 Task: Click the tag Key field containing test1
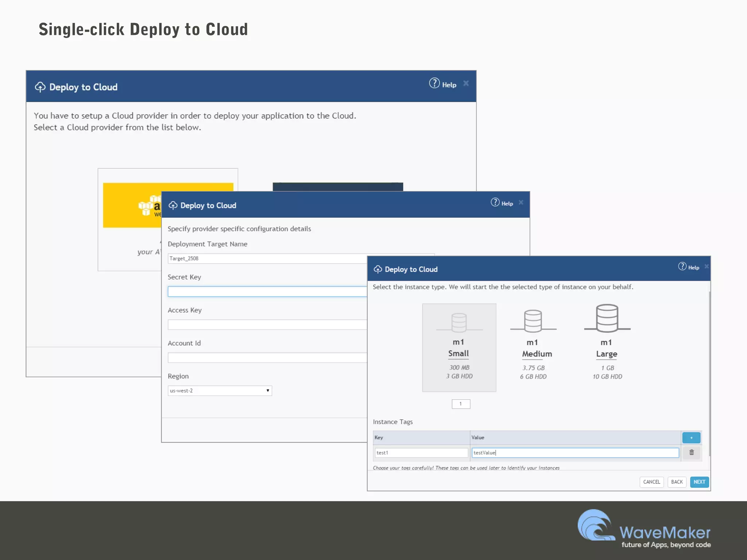pos(421,453)
